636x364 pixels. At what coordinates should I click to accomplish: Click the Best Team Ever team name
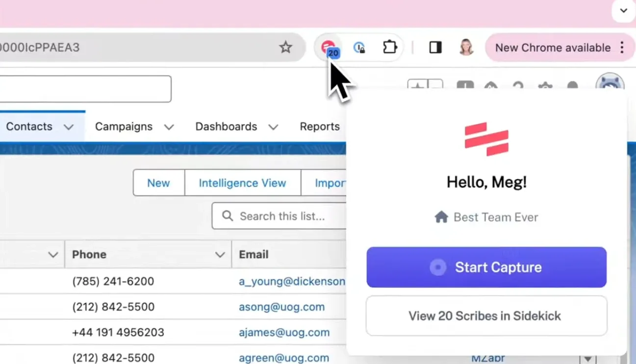point(496,217)
